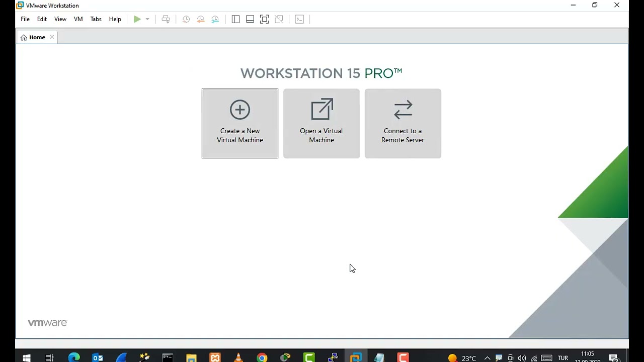This screenshot has width=644, height=362.
Task: Open the touch keyboard tray icon
Action: [x=546, y=358]
